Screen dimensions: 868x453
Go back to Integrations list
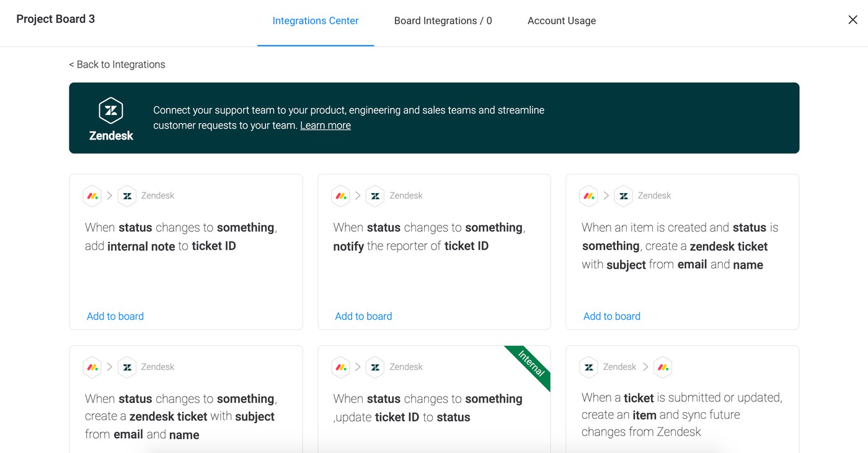pos(117,65)
